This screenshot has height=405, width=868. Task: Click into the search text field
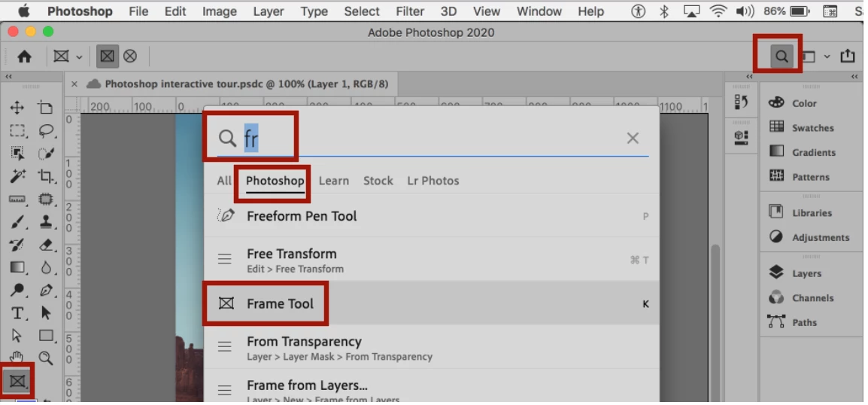pos(433,138)
